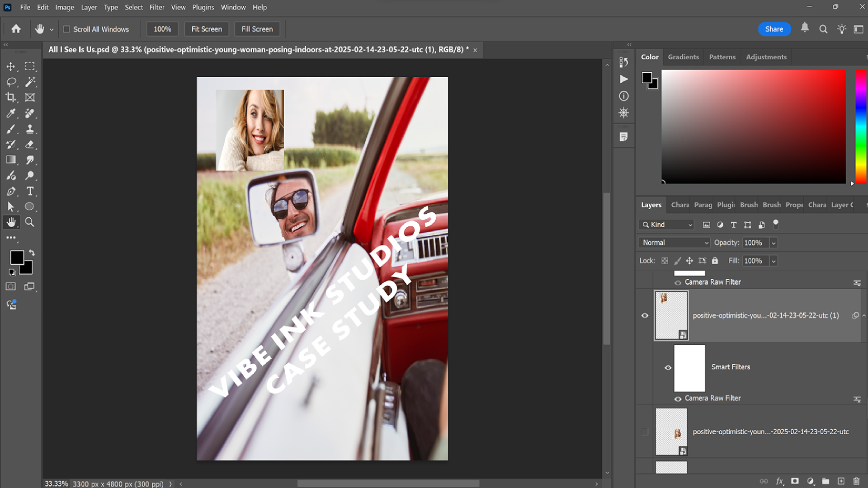The image size is (868, 488).
Task: Click the Fit Screen button
Action: pyautogui.click(x=207, y=29)
